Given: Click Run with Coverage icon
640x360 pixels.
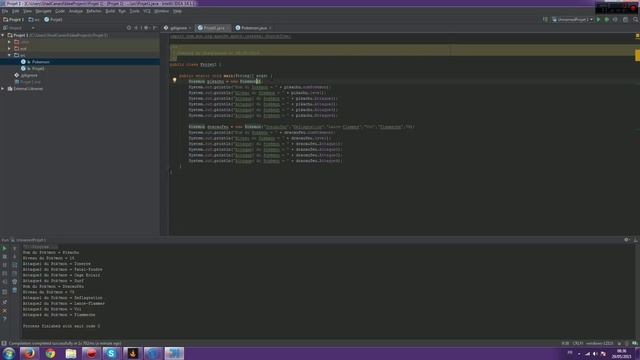Looking at the screenshot, I should pos(616,20).
